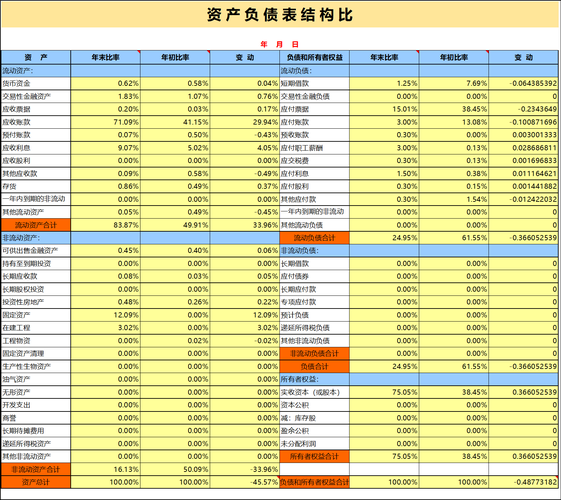Click the 预付账款 row label

tap(36, 135)
